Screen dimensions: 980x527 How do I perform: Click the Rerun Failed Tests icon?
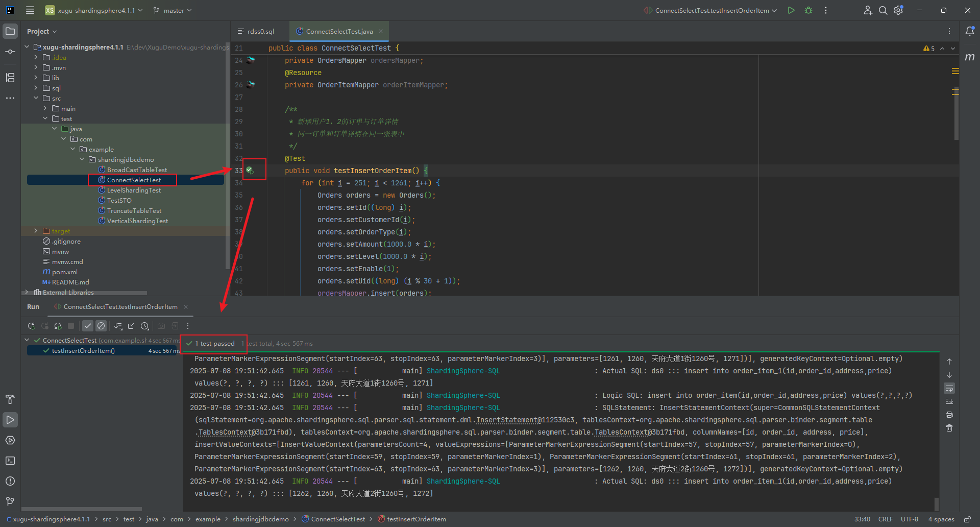45,326
